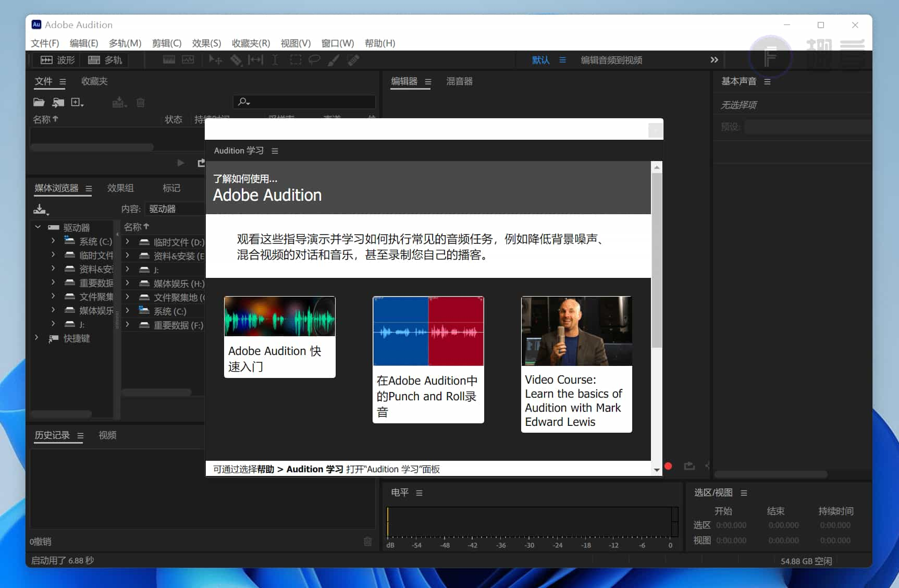This screenshot has height=588, width=899.
Task: Expand 媒体娱乐 (H:) in name list
Action: click(x=127, y=283)
